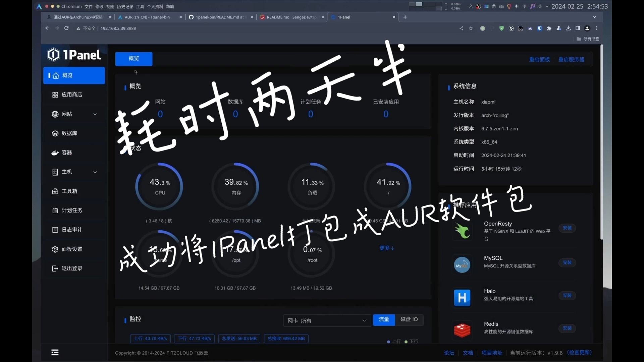
Task: Click the MySQL app icon
Action: click(462, 265)
